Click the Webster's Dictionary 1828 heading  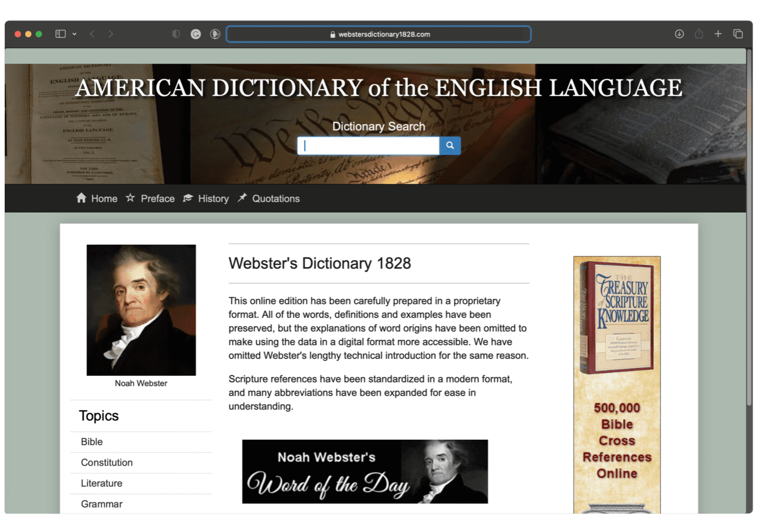click(x=320, y=263)
